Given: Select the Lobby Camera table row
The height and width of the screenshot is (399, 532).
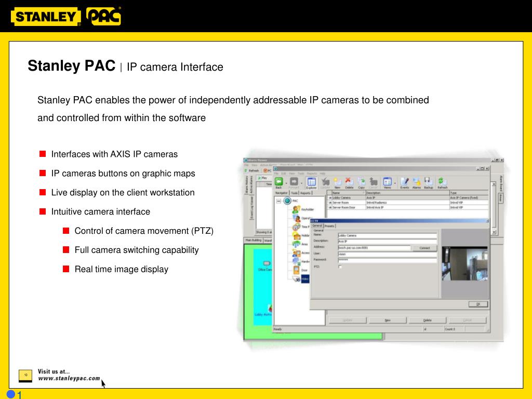Looking at the screenshot, I should 408,197.
